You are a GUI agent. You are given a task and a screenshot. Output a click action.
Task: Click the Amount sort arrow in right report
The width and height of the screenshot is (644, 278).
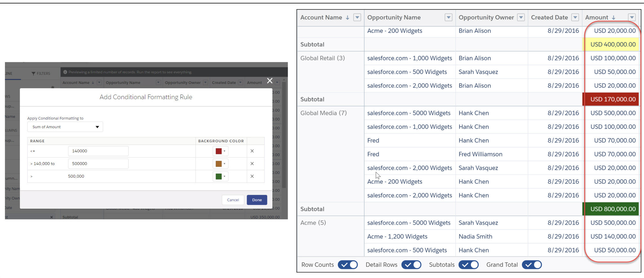coord(613,17)
